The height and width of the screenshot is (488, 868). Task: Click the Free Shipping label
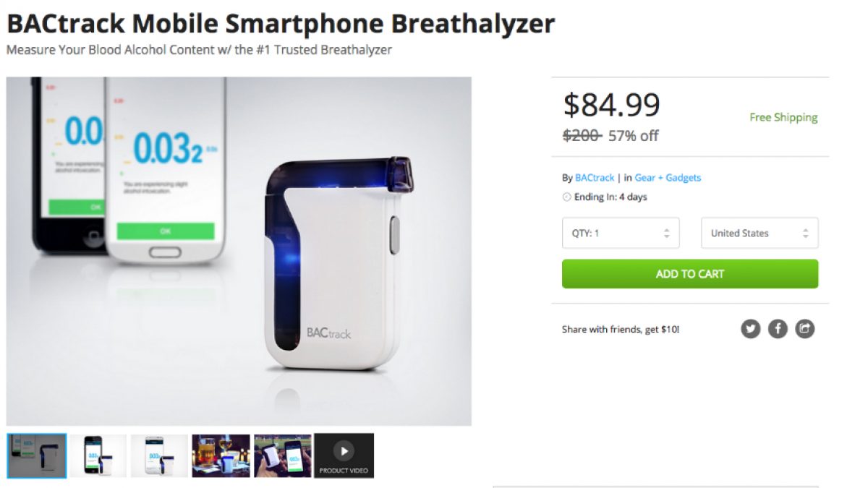pyautogui.click(x=783, y=117)
